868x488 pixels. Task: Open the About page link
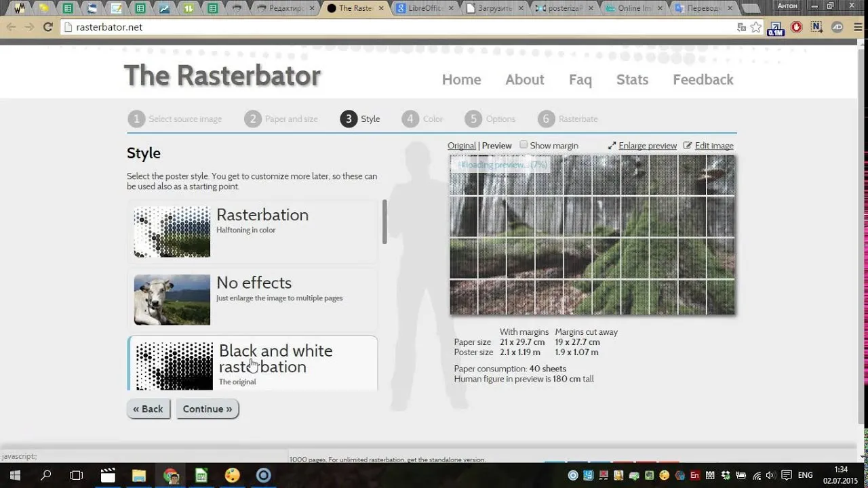525,80
